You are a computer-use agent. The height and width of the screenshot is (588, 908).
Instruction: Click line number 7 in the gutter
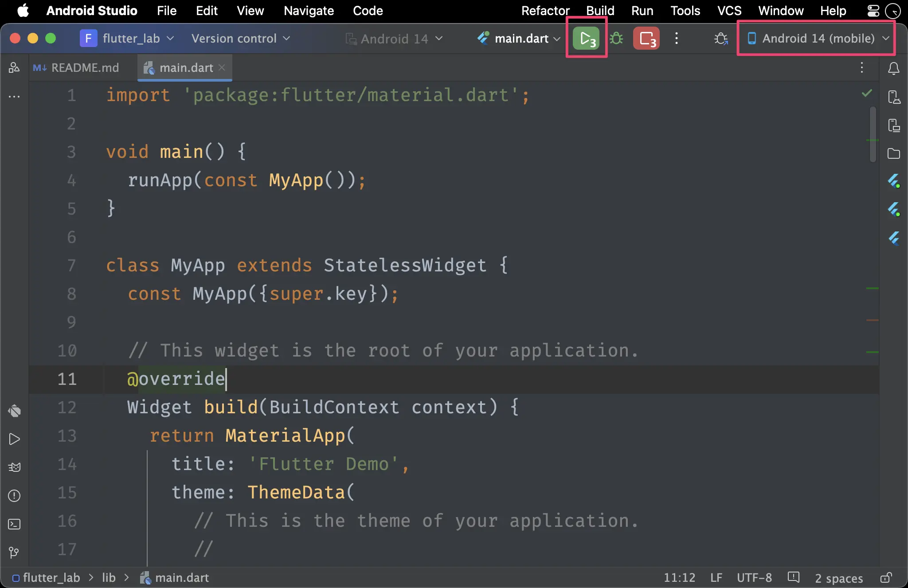(x=71, y=266)
